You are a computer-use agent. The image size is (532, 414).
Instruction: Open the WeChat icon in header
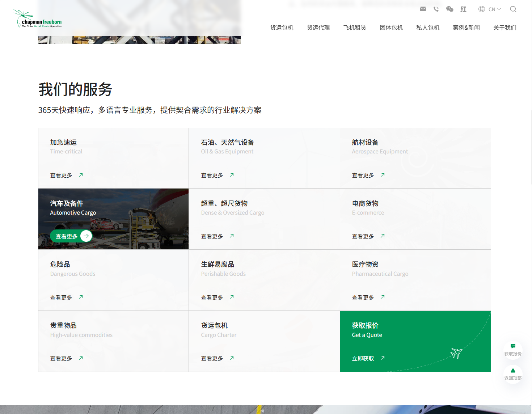449,9
